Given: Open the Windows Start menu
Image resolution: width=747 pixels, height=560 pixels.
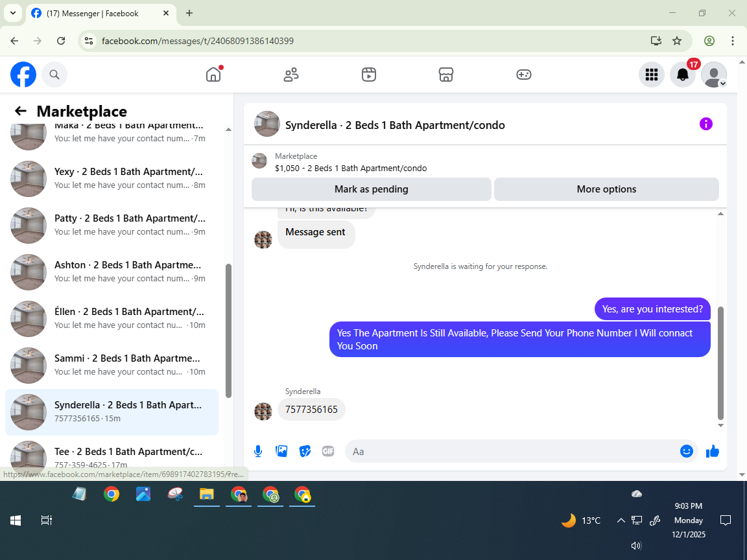Looking at the screenshot, I should click(x=16, y=520).
